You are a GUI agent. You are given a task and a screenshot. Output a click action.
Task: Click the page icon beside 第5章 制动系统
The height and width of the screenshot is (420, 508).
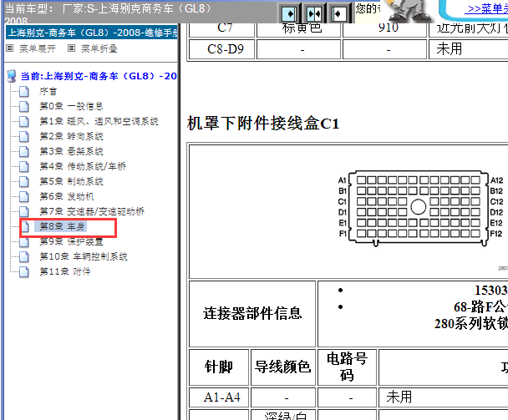pos(24,182)
